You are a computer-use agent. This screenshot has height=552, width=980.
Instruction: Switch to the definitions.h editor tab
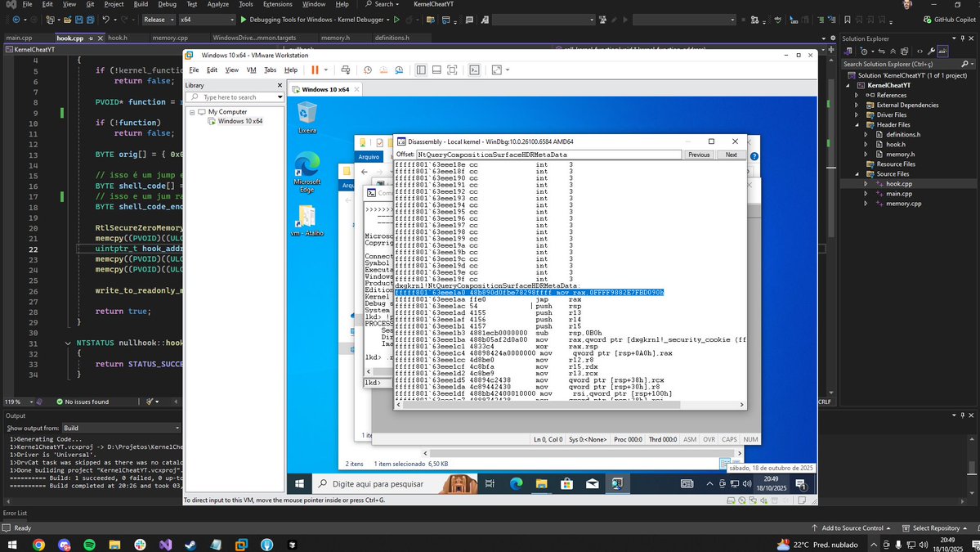coord(392,38)
